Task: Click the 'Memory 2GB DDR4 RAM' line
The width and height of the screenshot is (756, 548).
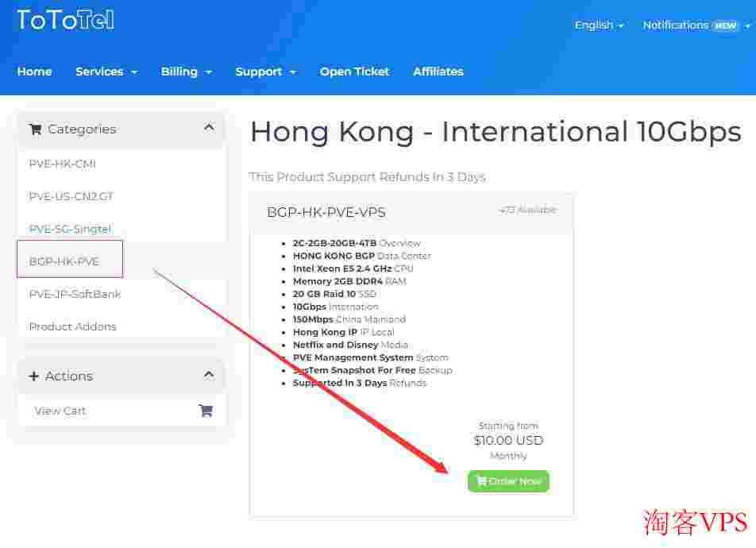Action: 349,281
